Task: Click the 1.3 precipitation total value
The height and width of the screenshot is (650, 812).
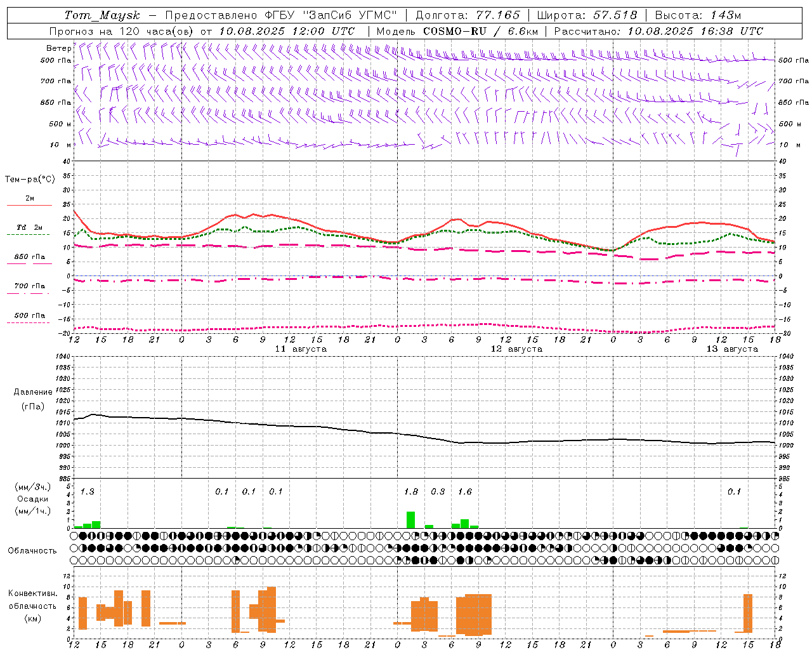Action: [88, 492]
